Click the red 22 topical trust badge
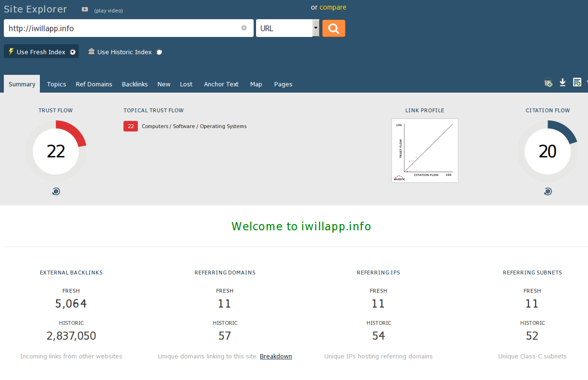The image size is (588, 380). (131, 127)
